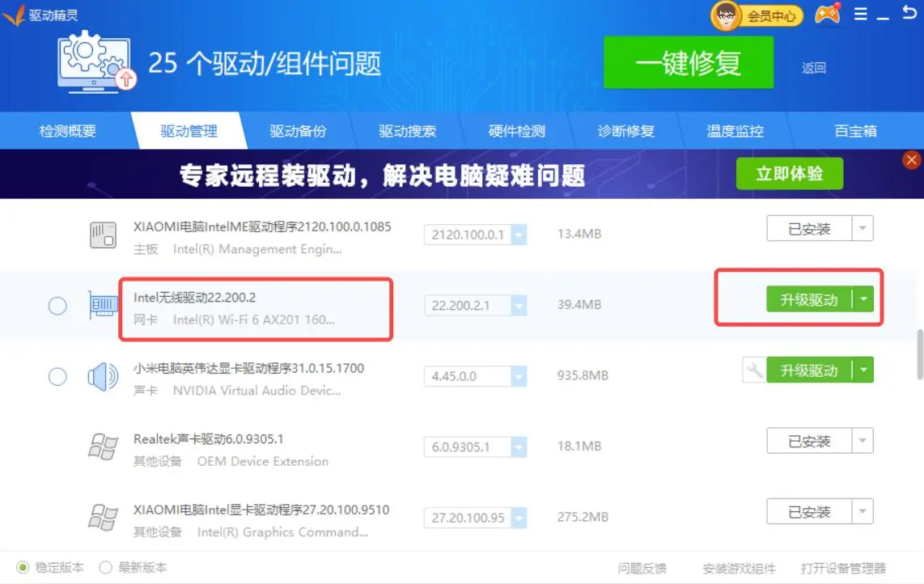Open dropdown arrow next to Intel 升级驱动
Image resolution: width=924 pixels, height=584 pixels.
pos(864,300)
